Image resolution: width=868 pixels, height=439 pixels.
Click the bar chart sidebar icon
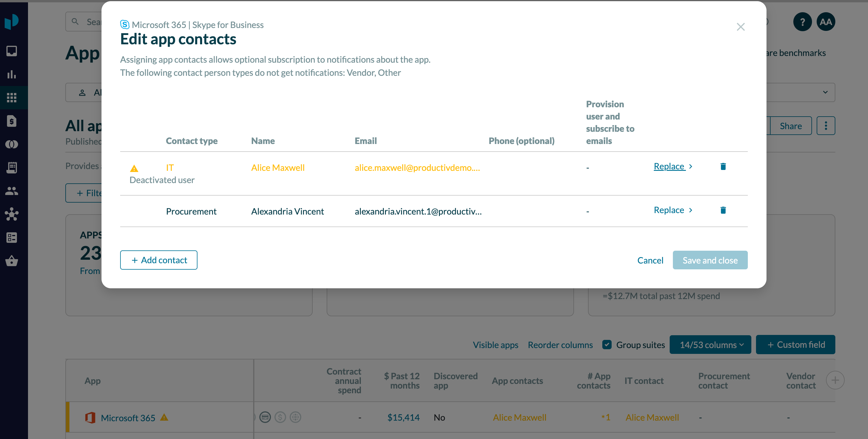coord(12,74)
